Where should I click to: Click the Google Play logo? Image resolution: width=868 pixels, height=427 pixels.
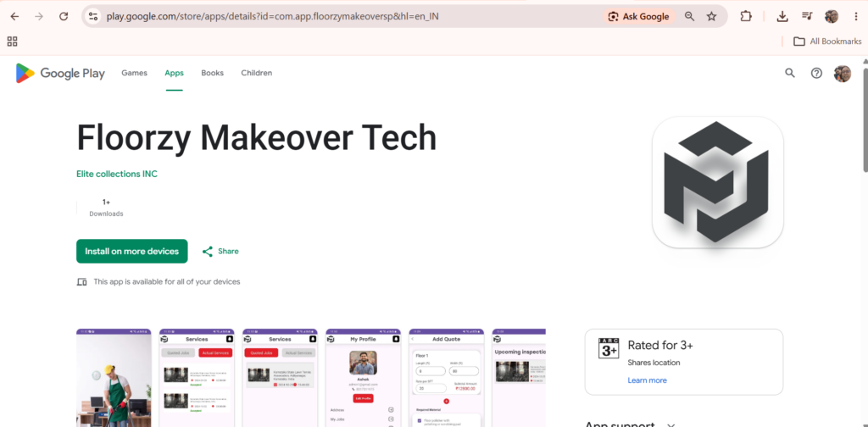60,73
